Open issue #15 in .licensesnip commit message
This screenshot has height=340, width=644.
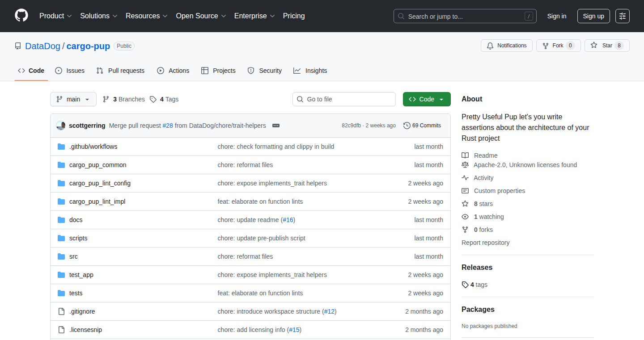coord(294,330)
